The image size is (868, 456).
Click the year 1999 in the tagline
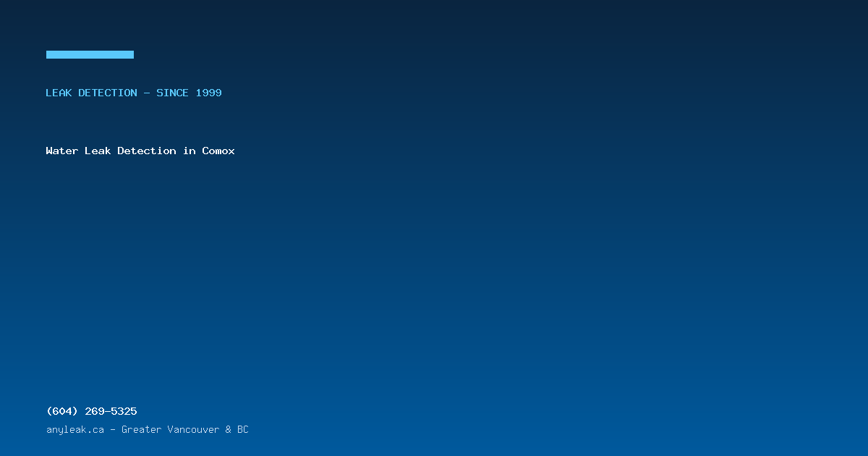pos(208,93)
